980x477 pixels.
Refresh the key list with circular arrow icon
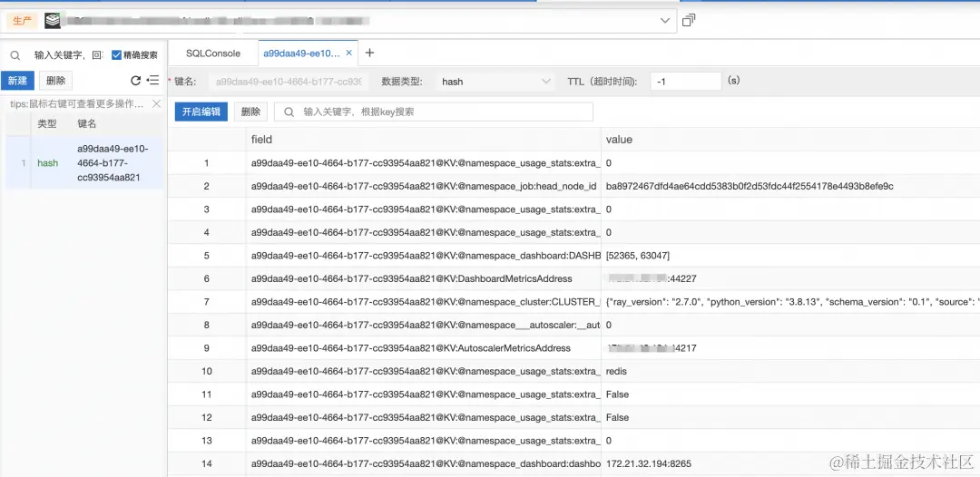coord(135,81)
